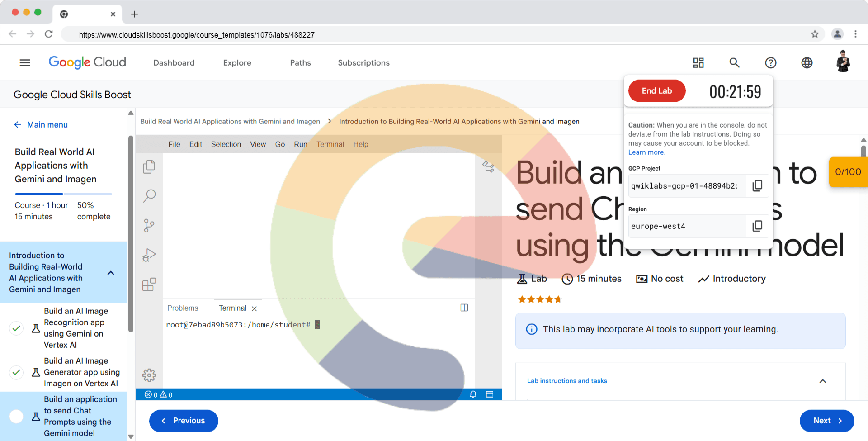The image size is (868, 441).
Task: Click the course progress bar
Action: pyautogui.click(x=63, y=194)
